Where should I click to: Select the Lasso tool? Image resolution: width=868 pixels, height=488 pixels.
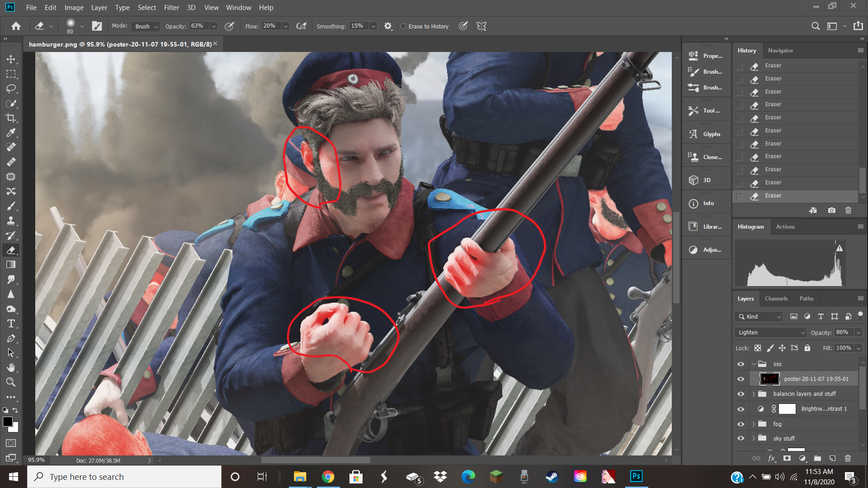(x=11, y=89)
